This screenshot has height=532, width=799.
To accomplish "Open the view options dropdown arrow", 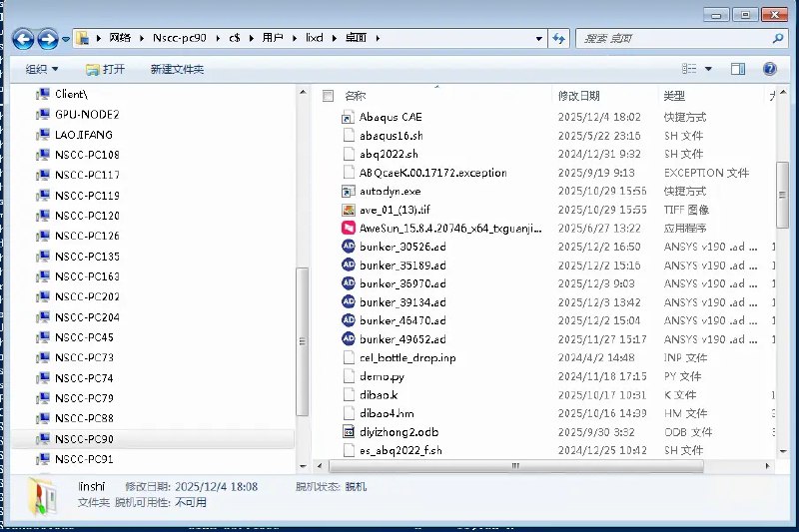I will (x=708, y=69).
